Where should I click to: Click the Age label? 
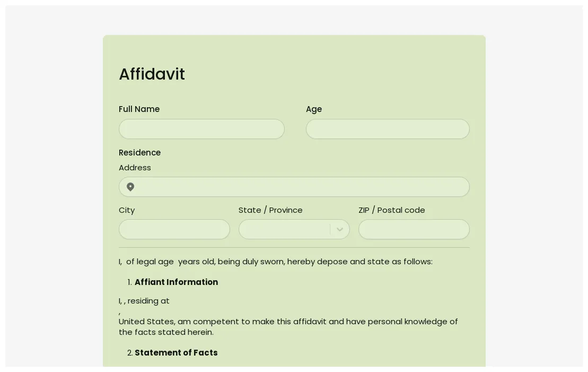coord(314,109)
